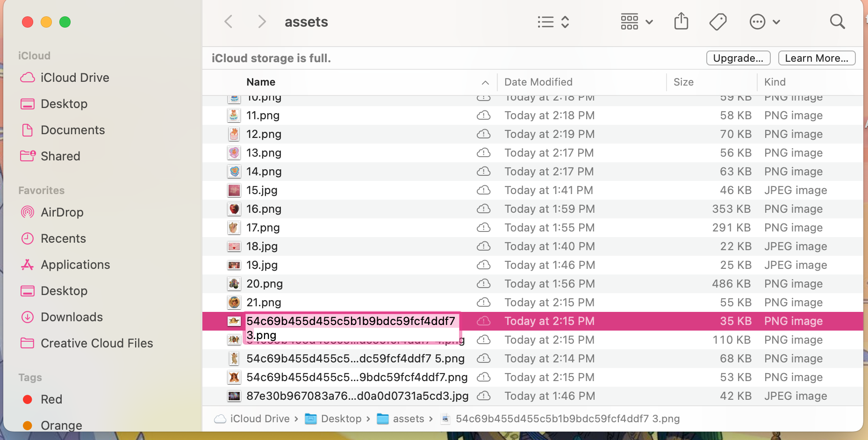Open Downloads in the sidebar
The image size is (868, 440).
[x=72, y=317]
